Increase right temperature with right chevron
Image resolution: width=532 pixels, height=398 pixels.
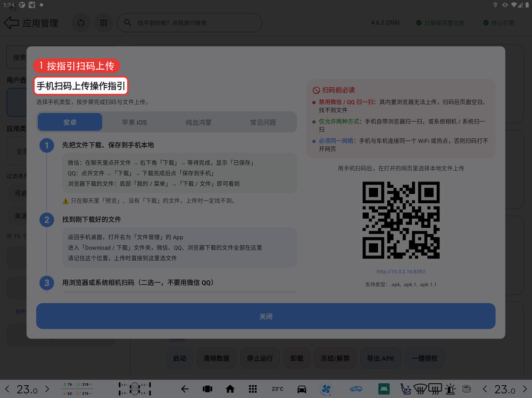coord(525,389)
